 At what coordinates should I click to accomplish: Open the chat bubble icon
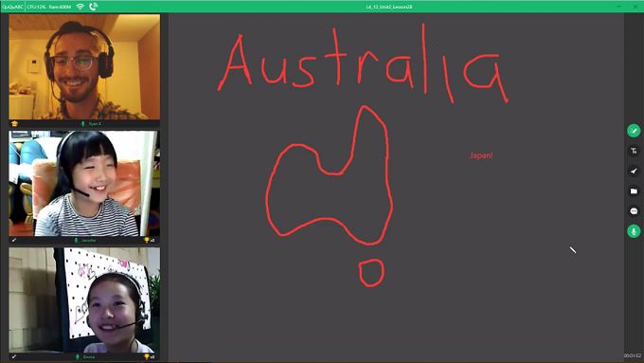tap(634, 211)
